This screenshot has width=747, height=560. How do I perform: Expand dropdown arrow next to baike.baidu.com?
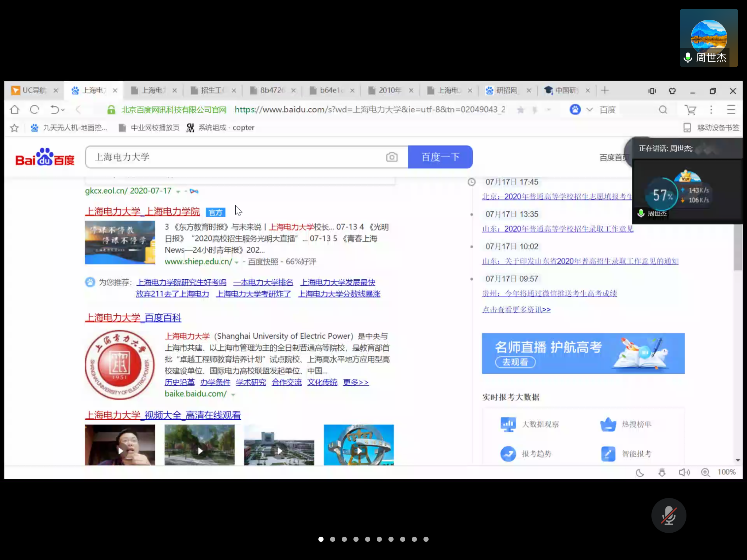click(x=233, y=394)
